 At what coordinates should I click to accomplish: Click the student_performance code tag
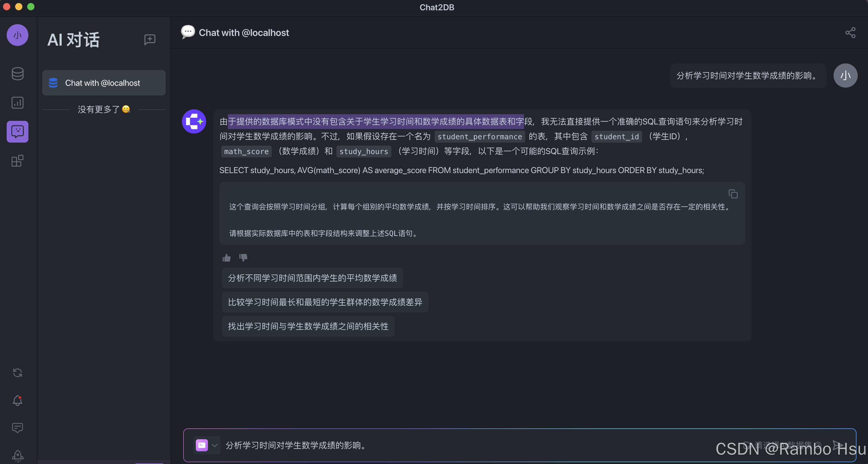click(x=480, y=137)
